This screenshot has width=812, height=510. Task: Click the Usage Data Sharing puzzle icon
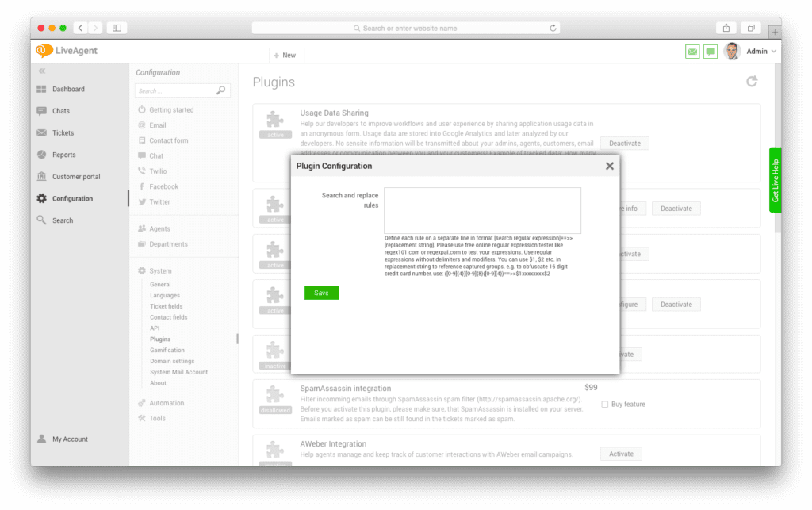click(x=275, y=120)
